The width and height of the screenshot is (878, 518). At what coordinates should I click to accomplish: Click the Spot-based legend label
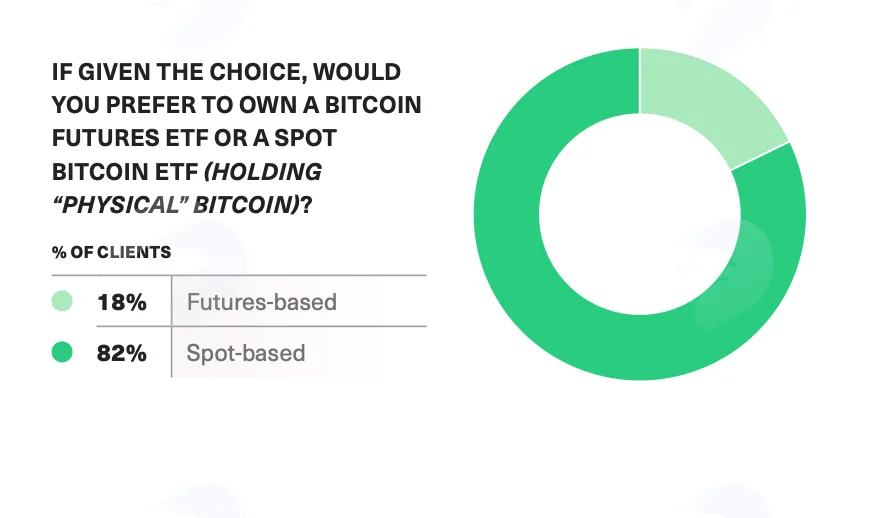tap(246, 353)
